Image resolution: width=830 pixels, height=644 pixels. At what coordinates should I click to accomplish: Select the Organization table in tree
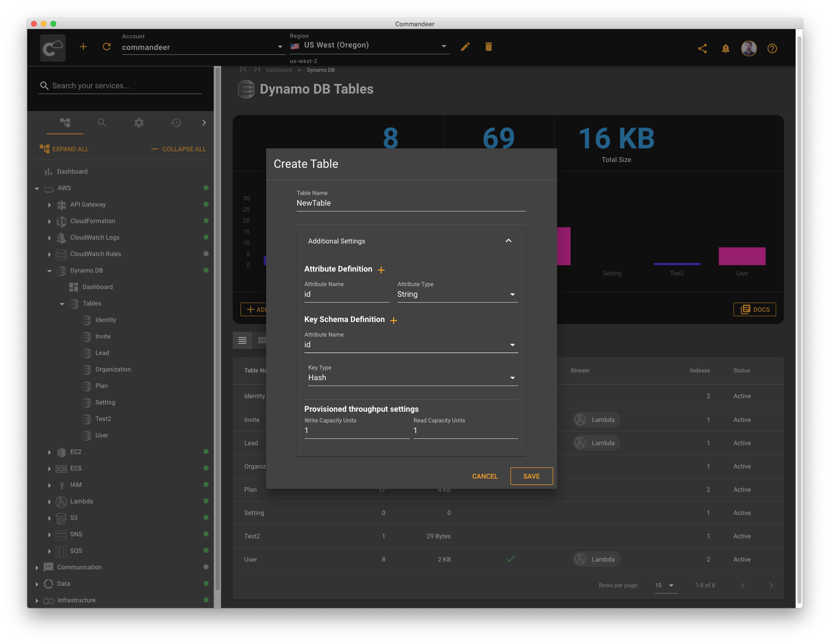pyautogui.click(x=113, y=370)
